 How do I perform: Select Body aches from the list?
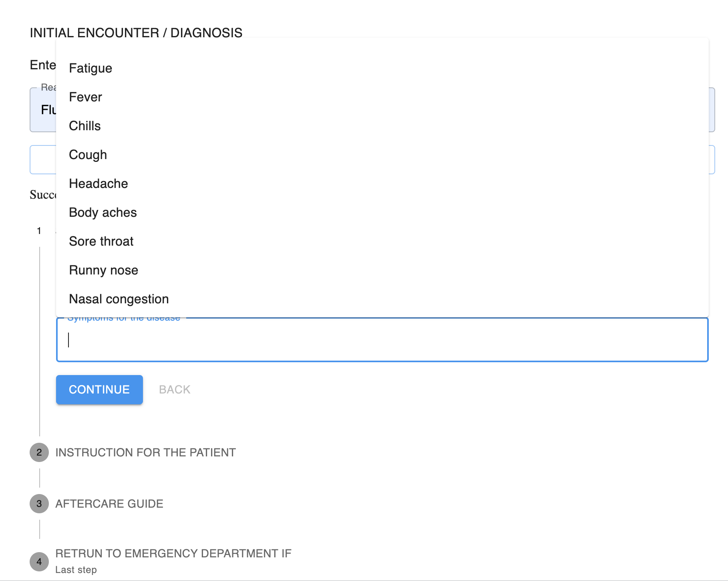(382, 212)
